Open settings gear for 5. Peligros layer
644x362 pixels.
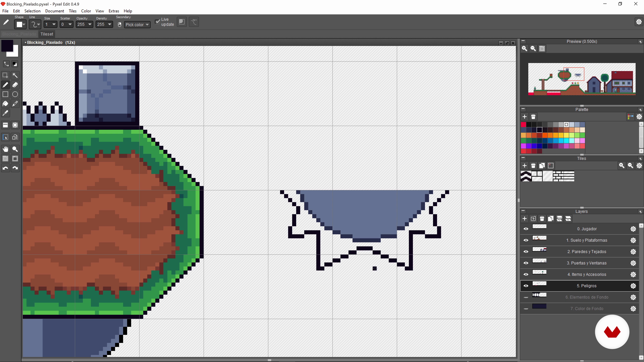coord(633,286)
